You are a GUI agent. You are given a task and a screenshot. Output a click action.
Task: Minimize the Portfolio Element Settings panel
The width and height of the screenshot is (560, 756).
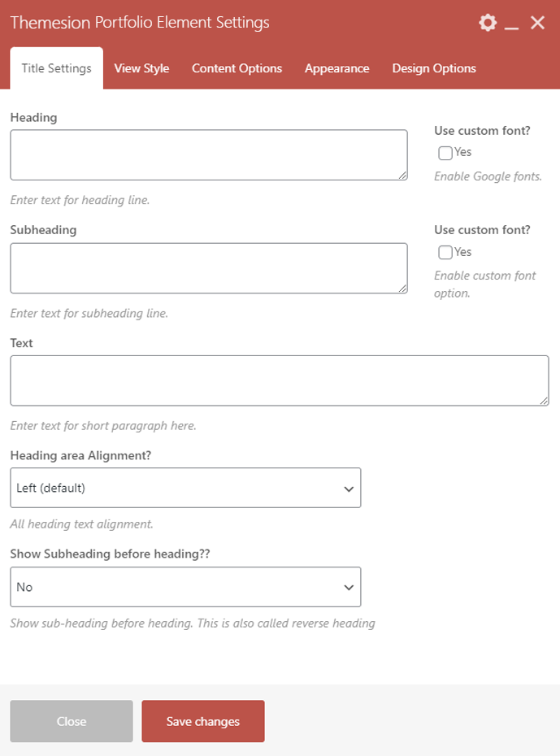511,24
